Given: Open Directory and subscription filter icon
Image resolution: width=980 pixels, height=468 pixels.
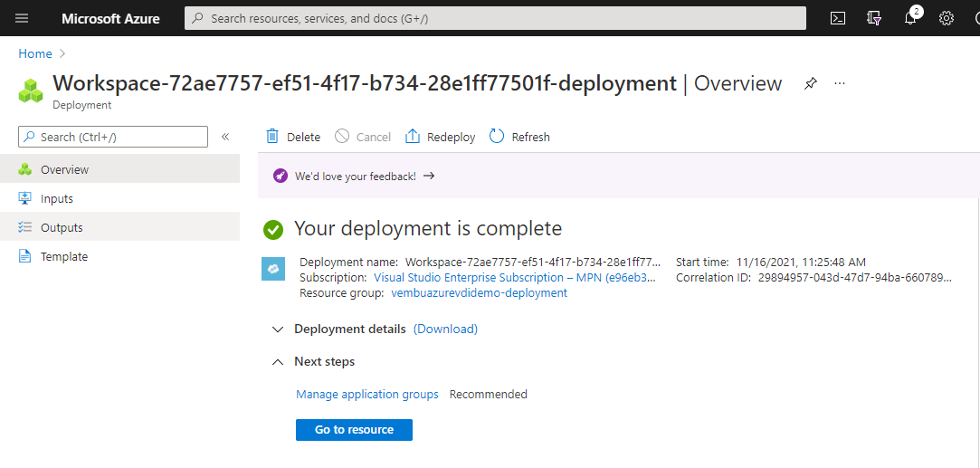Looking at the screenshot, I should click(x=874, y=18).
